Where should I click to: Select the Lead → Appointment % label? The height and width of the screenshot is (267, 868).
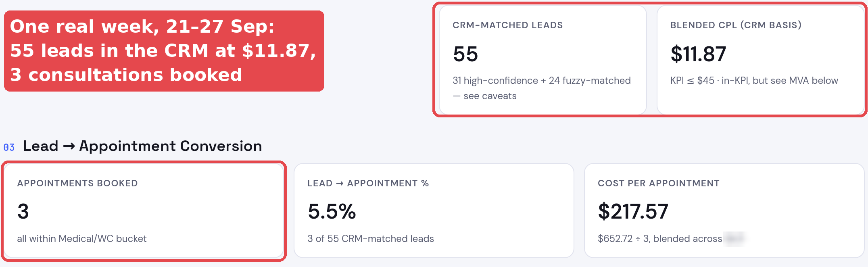[x=368, y=183]
